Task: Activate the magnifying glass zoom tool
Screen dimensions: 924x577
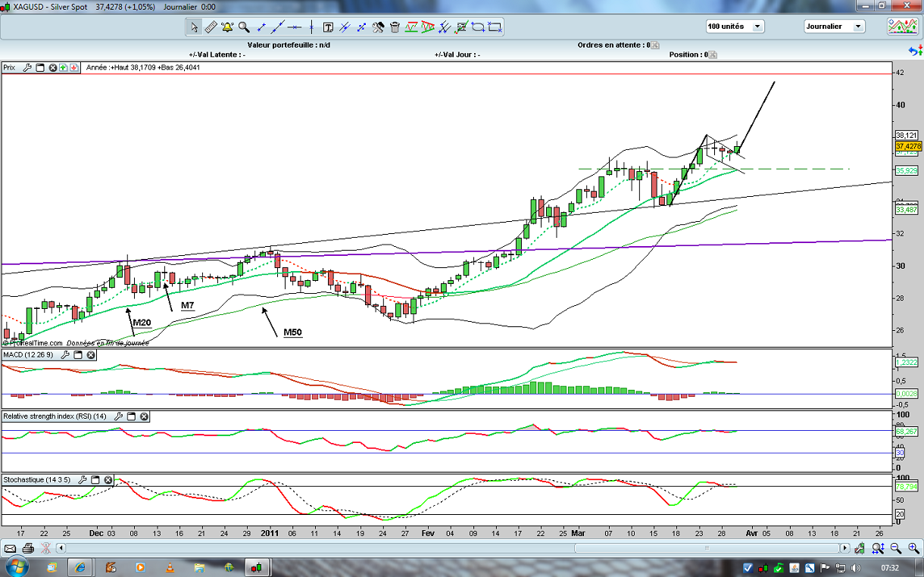Action: click(244, 27)
